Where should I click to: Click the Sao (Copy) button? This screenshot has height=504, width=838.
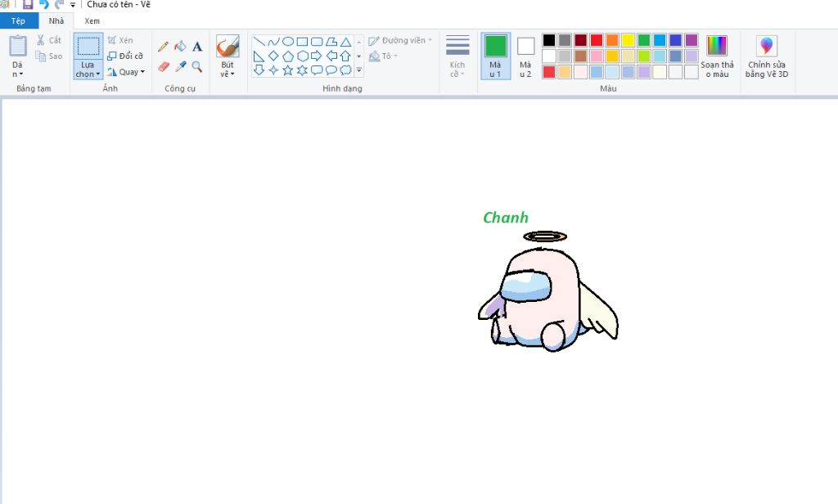pos(48,56)
